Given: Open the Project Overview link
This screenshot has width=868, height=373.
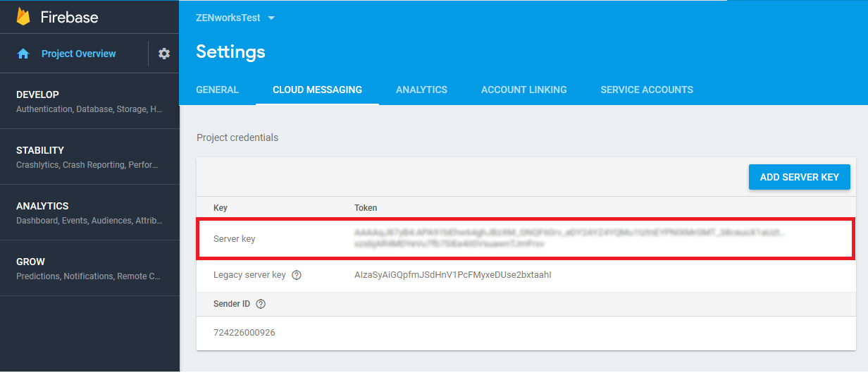Looking at the screenshot, I should 78,54.
